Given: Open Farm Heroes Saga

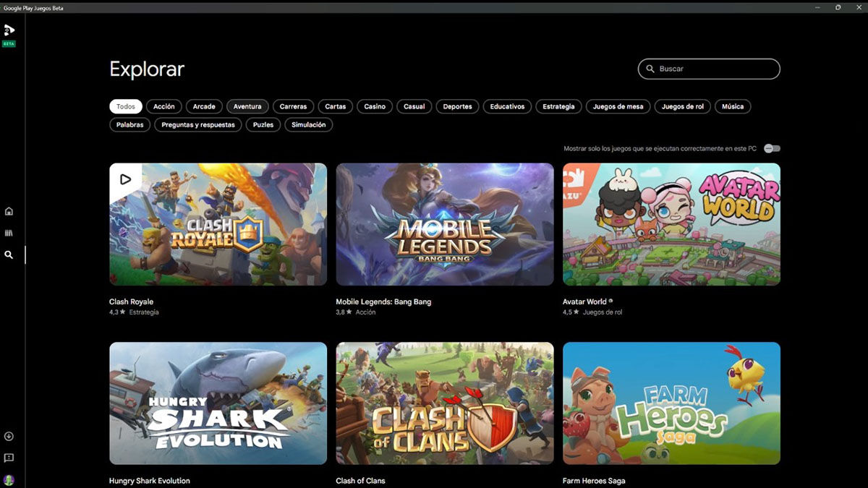Looking at the screenshot, I should pos(671,403).
